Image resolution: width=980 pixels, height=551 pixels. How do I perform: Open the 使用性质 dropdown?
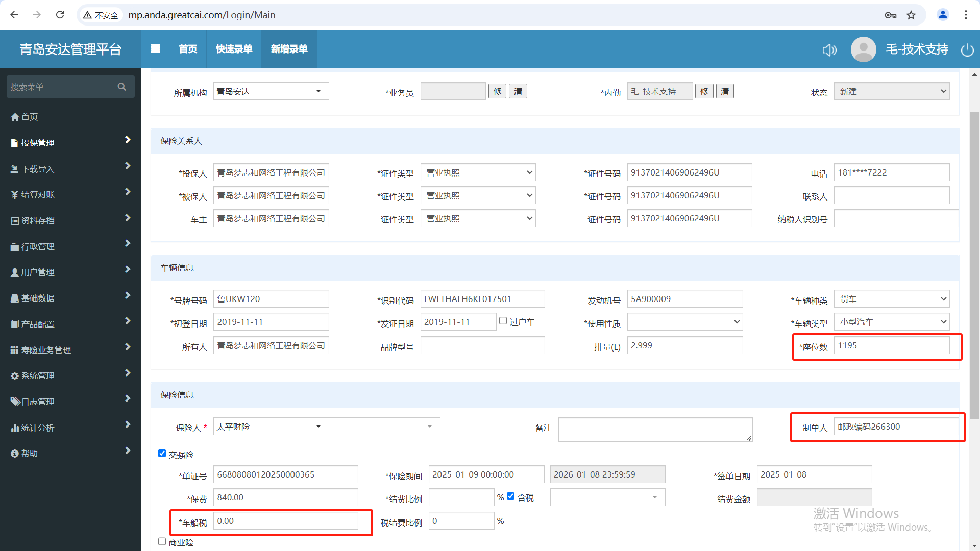point(684,322)
